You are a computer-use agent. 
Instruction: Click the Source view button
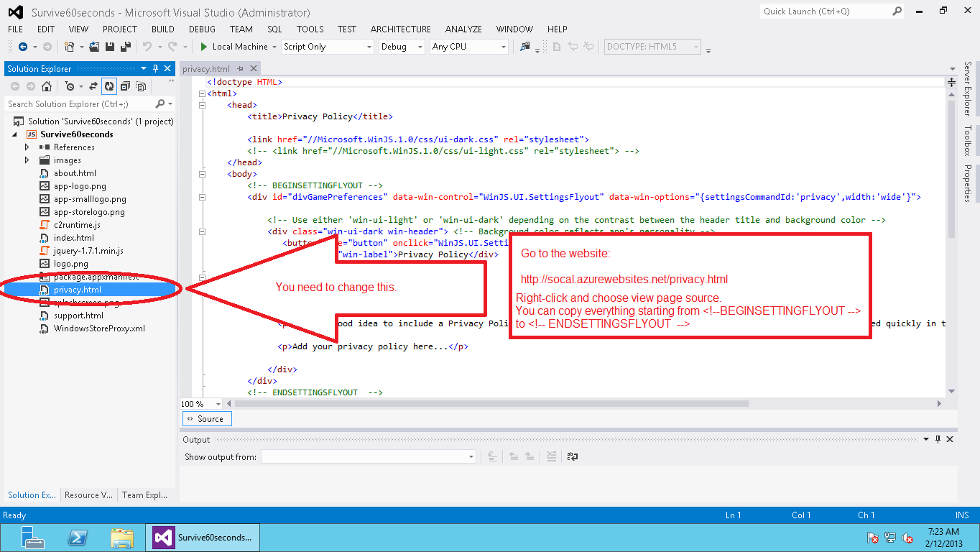[x=206, y=419]
